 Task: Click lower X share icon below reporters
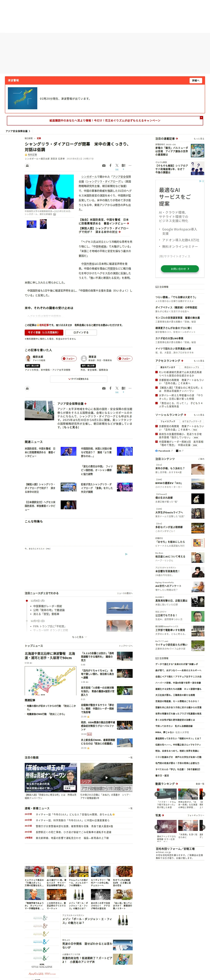117,388
